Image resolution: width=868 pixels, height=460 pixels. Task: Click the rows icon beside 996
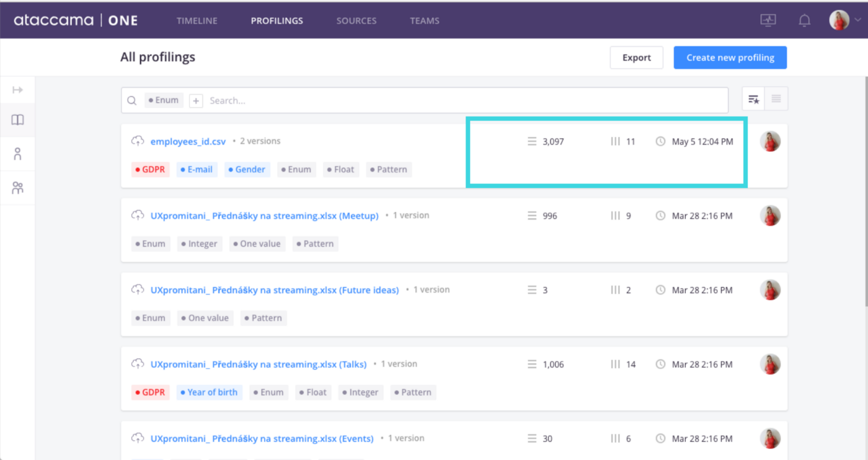click(532, 216)
